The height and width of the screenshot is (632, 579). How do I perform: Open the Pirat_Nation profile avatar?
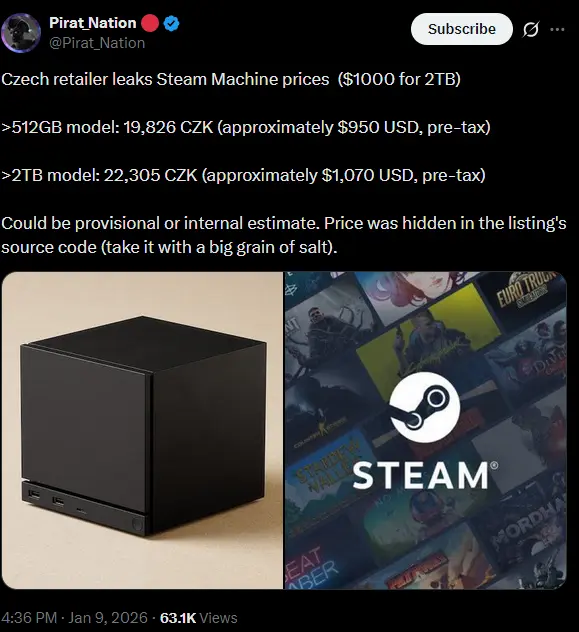tap(21, 33)
